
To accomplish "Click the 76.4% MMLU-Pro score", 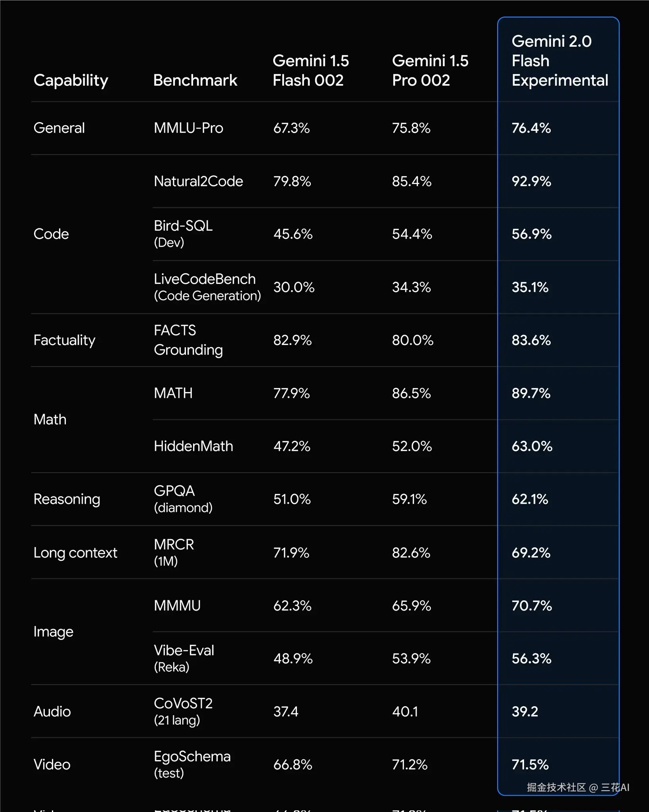I will tap(531, 128).
